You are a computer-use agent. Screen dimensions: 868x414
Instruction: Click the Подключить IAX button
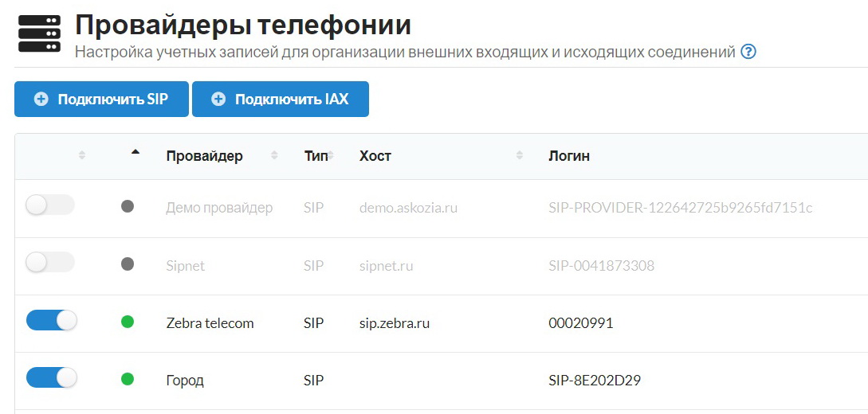click(280, 100)
